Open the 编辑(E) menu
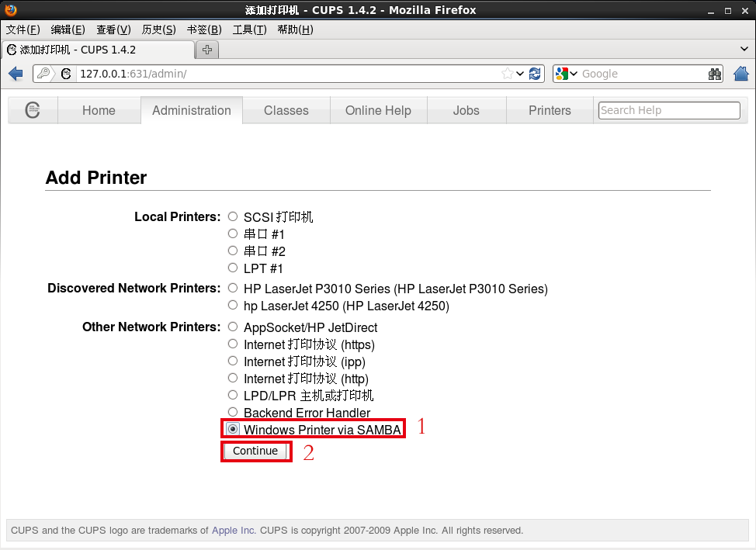 pos(68,30)
